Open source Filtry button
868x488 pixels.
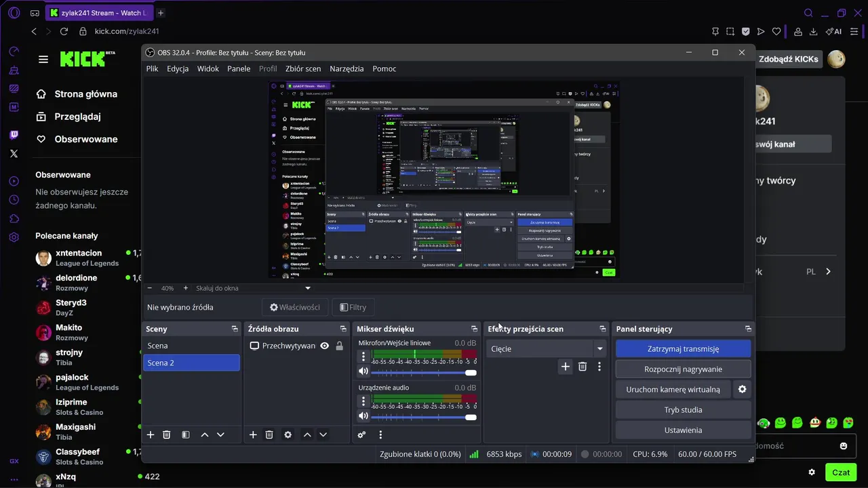pyautogui.click(x=353, y=307)
